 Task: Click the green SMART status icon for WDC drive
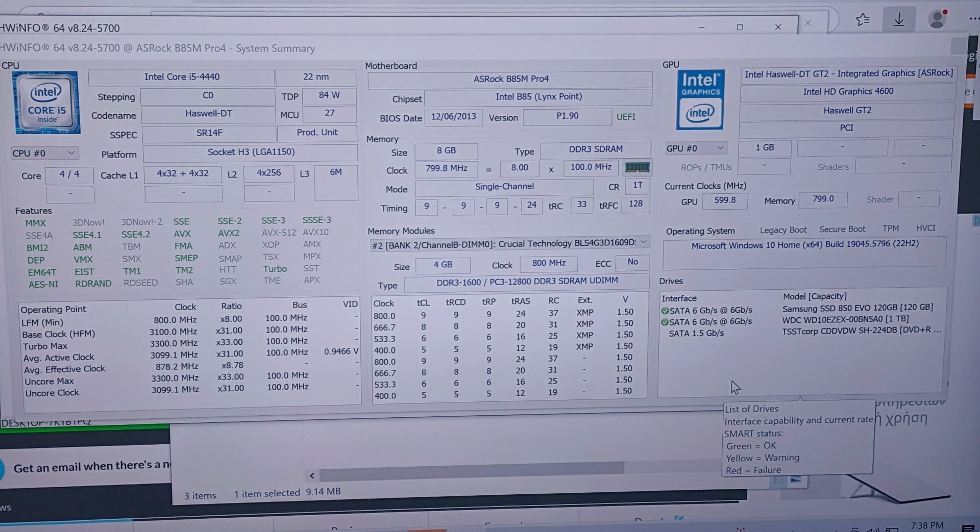[665, 322]
